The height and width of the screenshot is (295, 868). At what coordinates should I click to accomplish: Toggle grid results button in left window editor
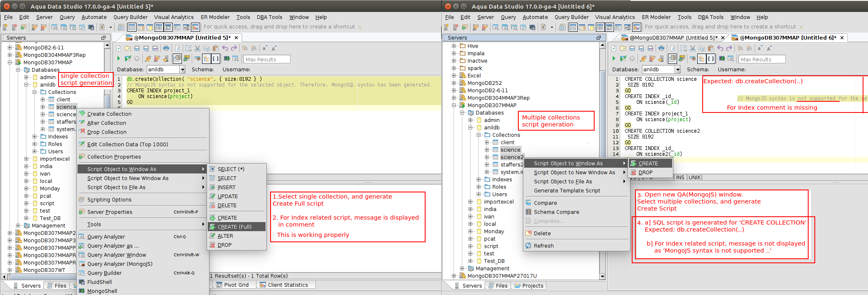click(x=177, y=59)
